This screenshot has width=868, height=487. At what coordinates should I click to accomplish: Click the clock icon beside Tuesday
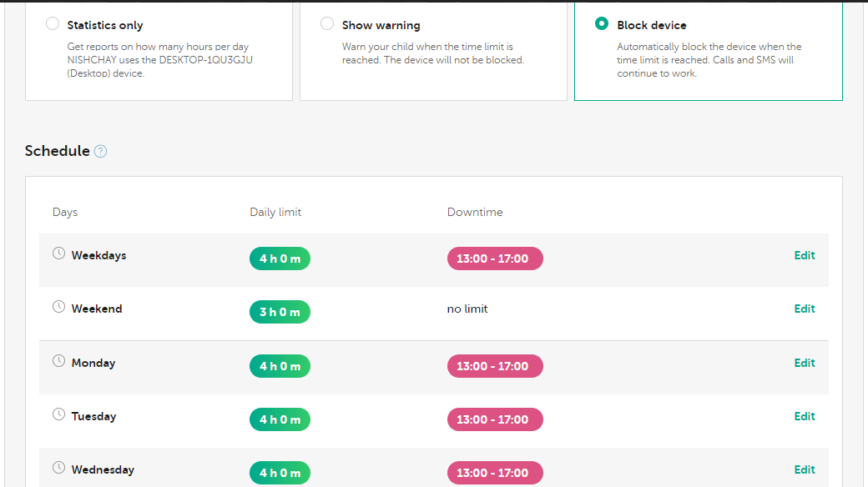58,414
